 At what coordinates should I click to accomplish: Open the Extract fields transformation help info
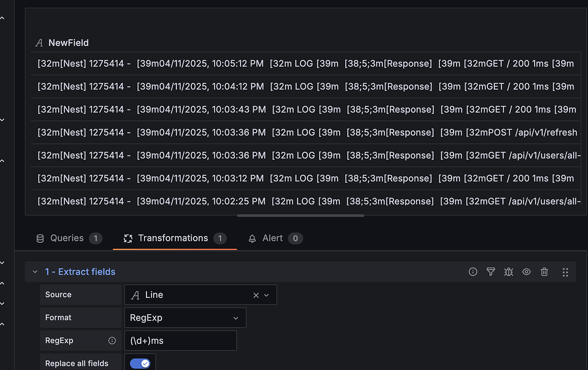click(473, 272)
